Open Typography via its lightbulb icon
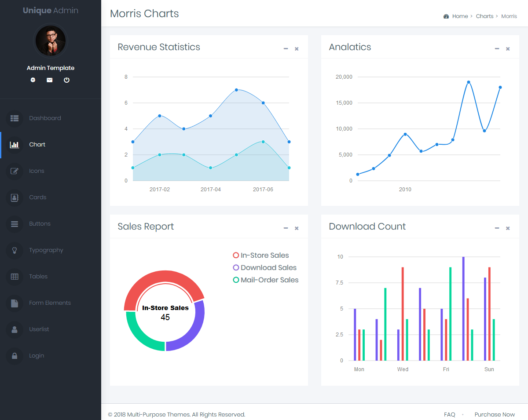This screenshot has height=420, width=528. tap(15, 250)
